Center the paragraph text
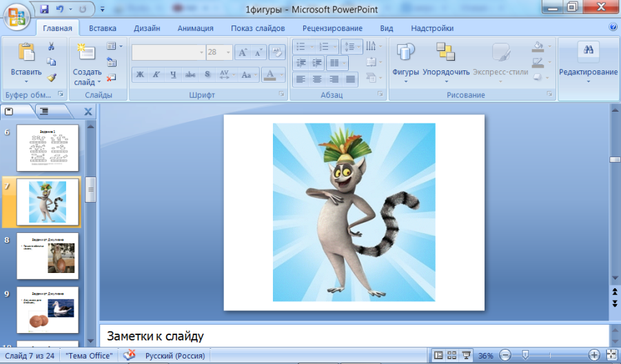The width and height of the screenshot is (621, 364). point(317,79)
